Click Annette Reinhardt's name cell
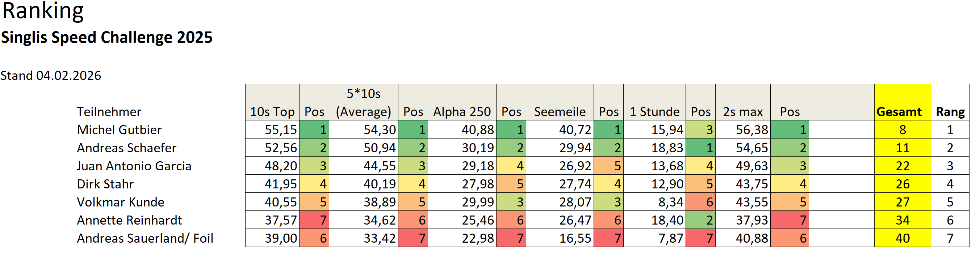980x260 pixels. pyautogui.click(x=129, y=220)
